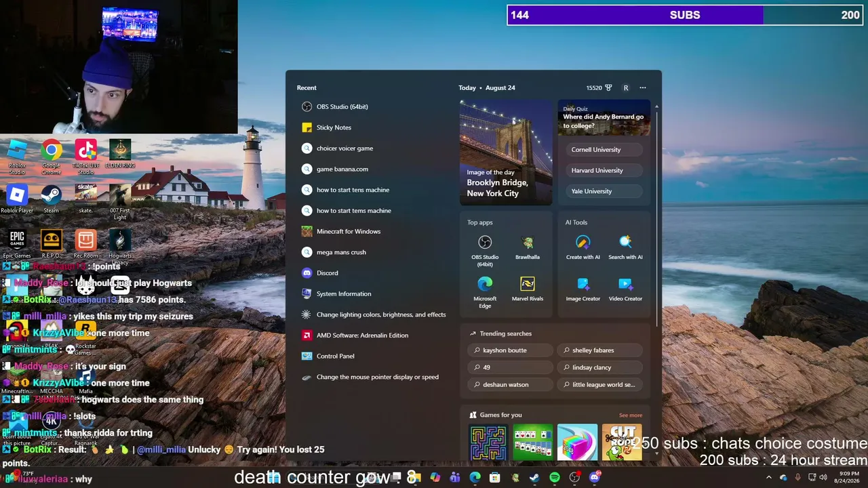The width and height of the screenshot is (868, 488).
Task: Click 'See more' in Games for you
Action: pos(631,415)
